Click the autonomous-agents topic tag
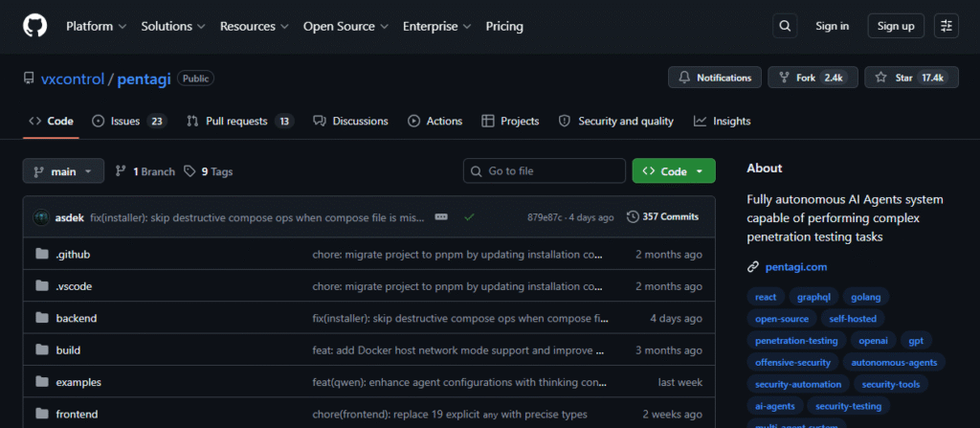The image size is (980, 428). [895, 362]
